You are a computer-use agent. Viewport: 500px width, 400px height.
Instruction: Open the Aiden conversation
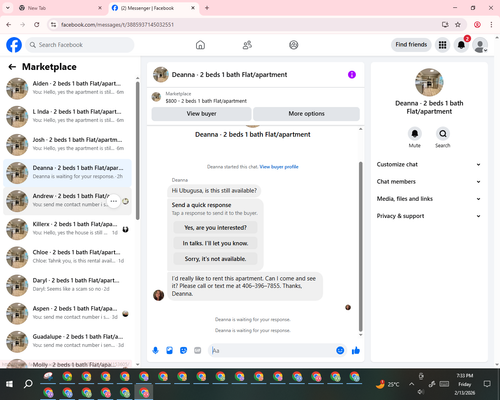(67, 88)
